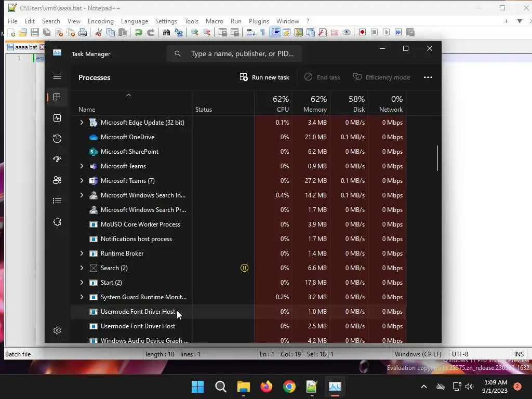The height and width of the screenshot is (399, 532).
Task: Select the Processes page icon in sidebar
Action: [x=57, y=97]
